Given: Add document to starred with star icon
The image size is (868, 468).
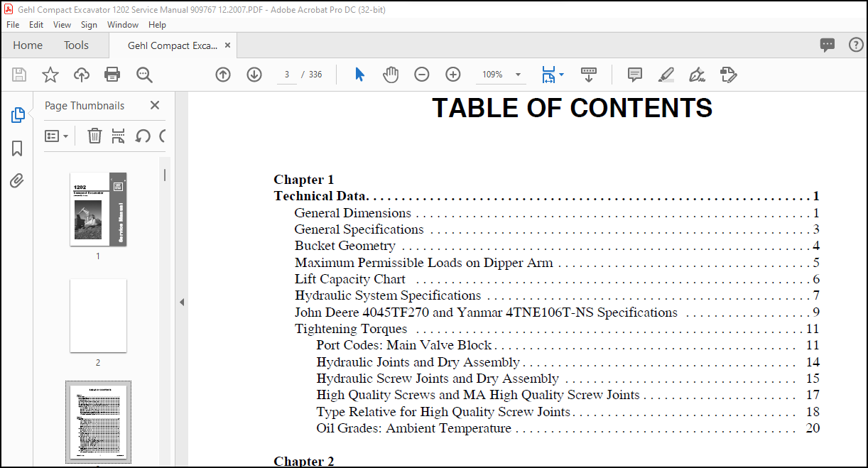Looking at the screenshot, I should [50, 75].
